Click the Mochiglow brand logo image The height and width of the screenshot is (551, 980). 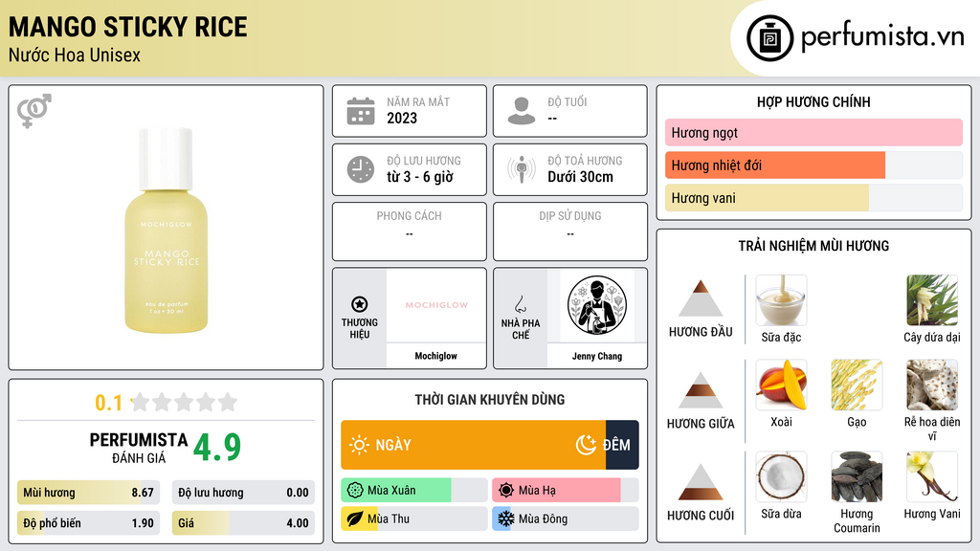436,305
